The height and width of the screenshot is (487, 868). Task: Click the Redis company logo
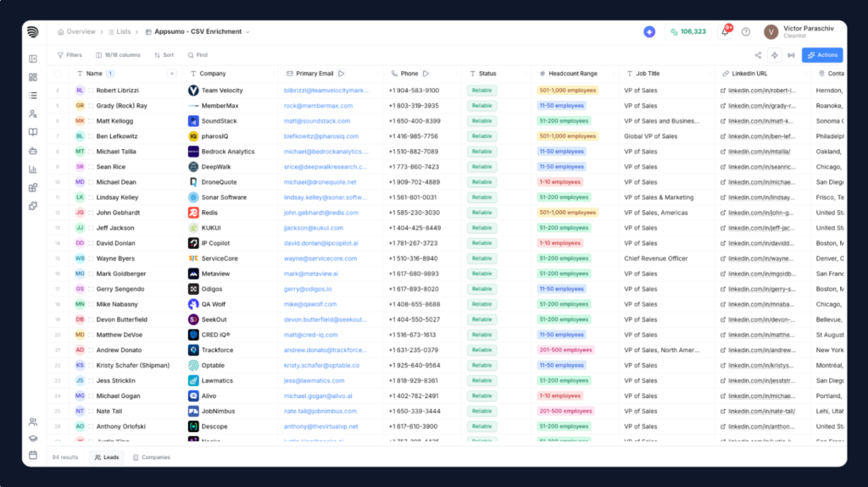click(x=193, y=213)
